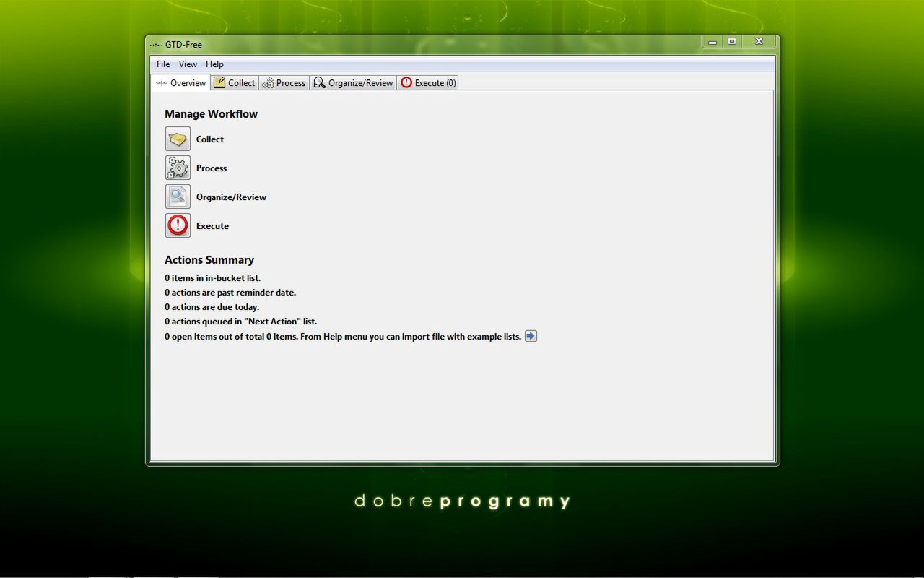Switch to the Organize/Review tab
Viewport: 924px width, 578px height.
coord(353,83)
